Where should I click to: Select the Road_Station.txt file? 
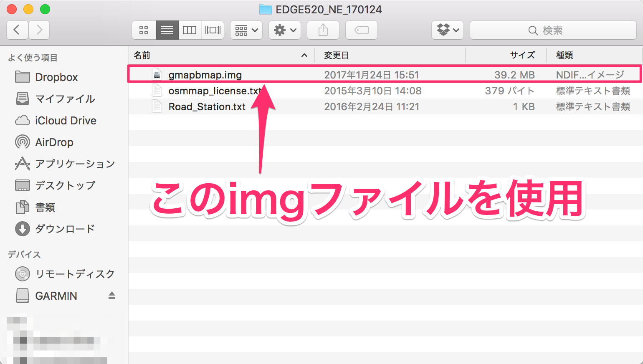207,107
